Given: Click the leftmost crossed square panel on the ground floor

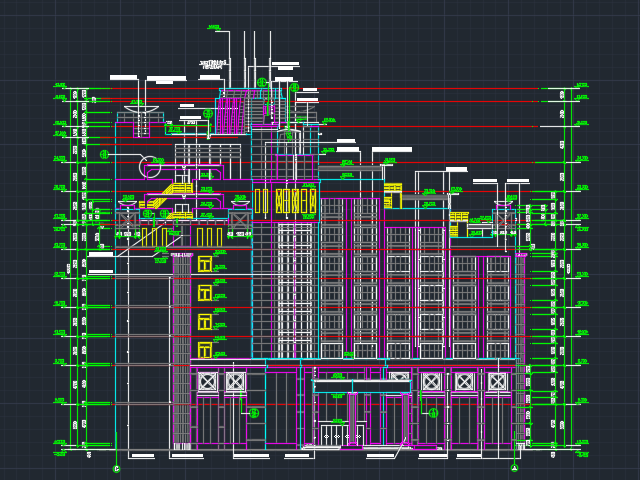Looking at the screenshot, I should click(207, 381).
